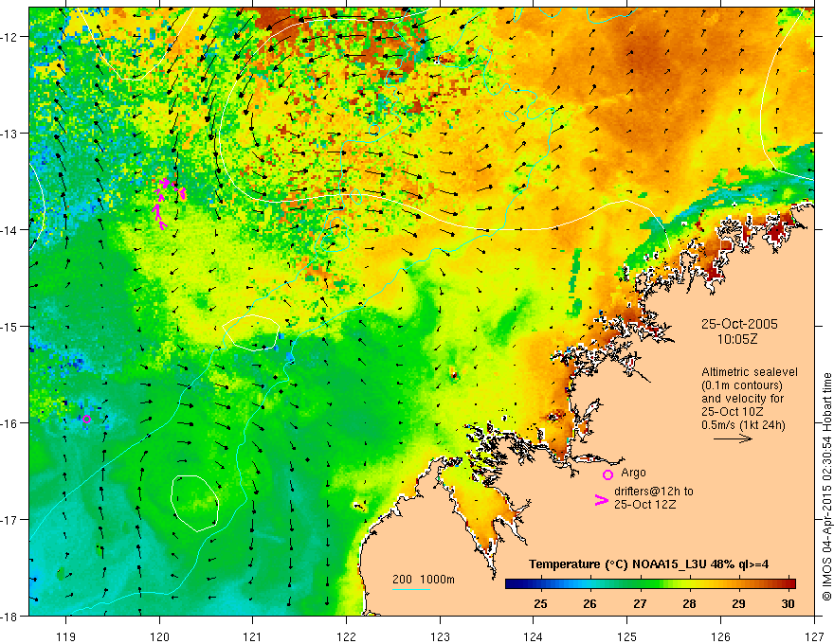Screen dimensions: 834x644
Task: Click the temperature color bar at 28
Action: (689, 584)
